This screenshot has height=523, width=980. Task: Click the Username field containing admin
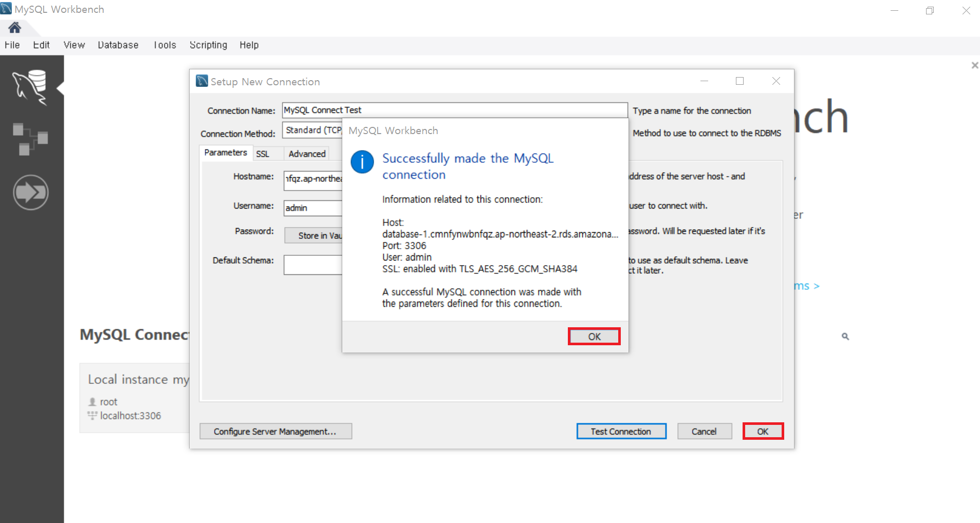313,208
